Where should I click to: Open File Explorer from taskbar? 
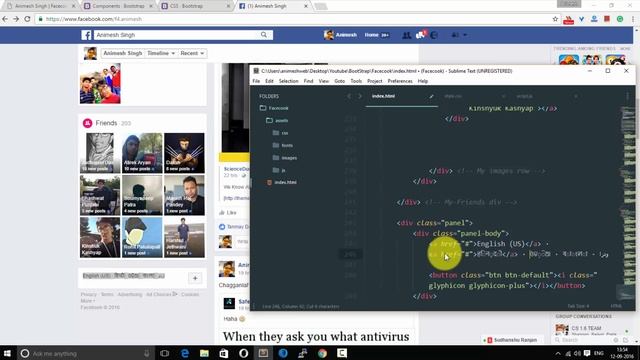click(x=204, y=353)
